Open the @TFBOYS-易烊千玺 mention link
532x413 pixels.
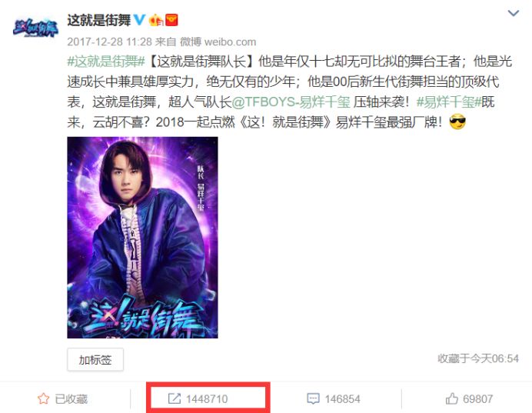tap(291, 102)
